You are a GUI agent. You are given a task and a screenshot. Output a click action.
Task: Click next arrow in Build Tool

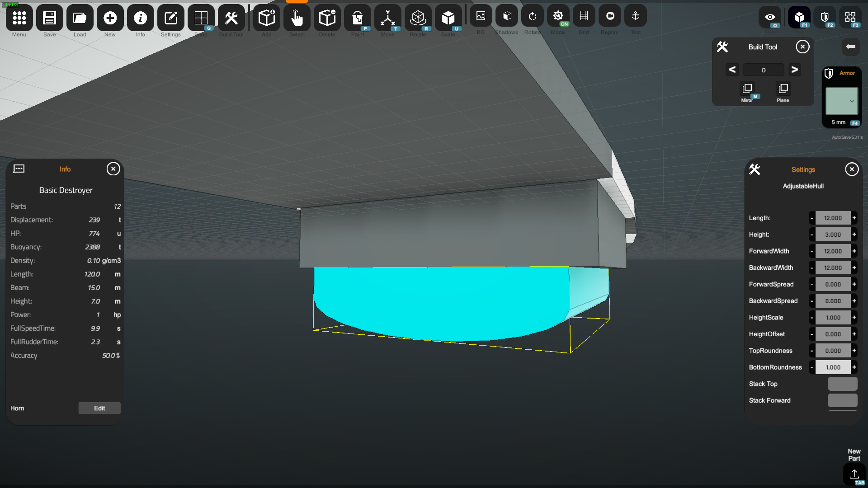tap(794, 70)
